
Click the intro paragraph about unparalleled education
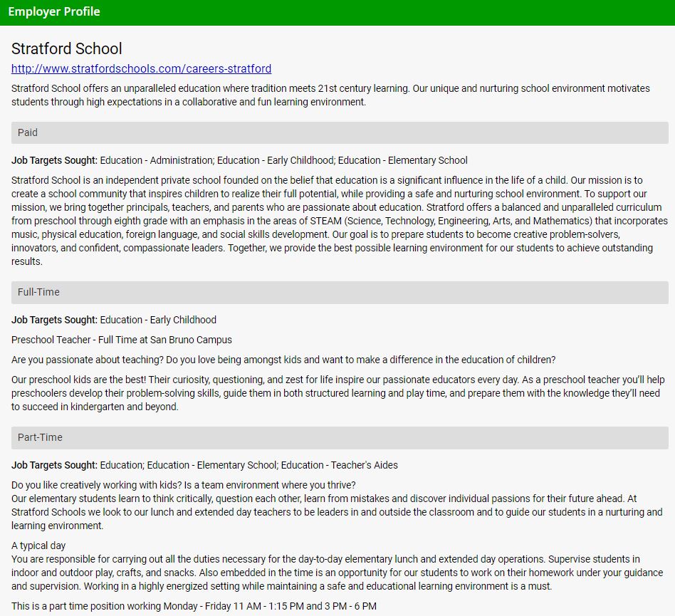click(330, 95)
